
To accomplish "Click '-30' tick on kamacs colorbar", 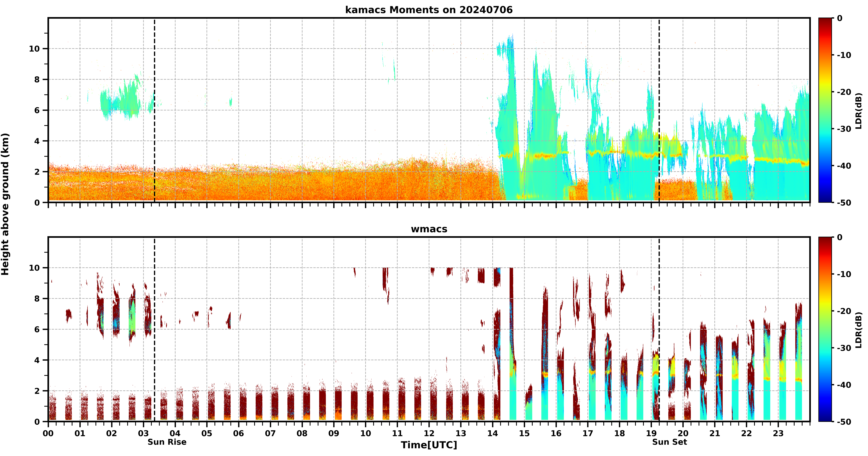I will click(x=844, y=129).
